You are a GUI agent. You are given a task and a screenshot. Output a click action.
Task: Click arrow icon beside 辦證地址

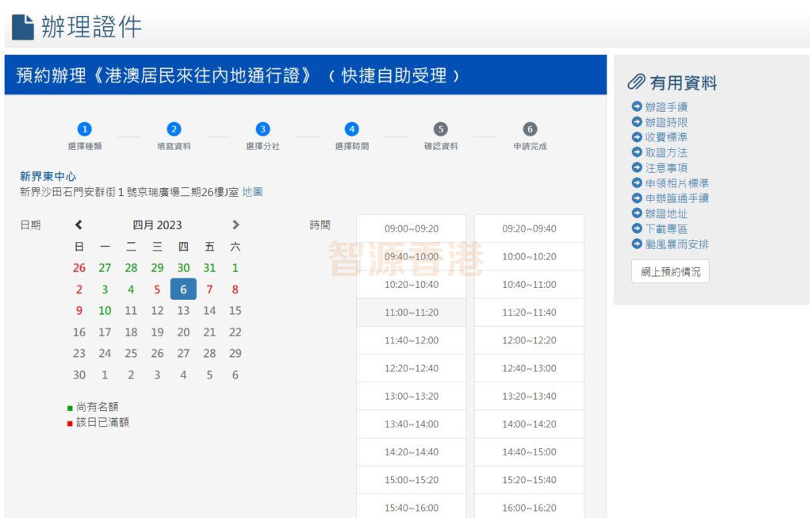pos(637,213)
